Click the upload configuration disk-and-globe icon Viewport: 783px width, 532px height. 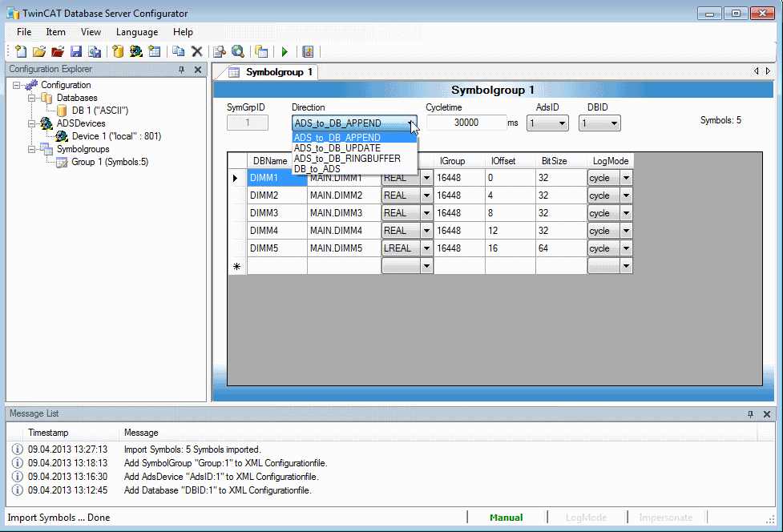pyautogui.click(x=95, y=51)
